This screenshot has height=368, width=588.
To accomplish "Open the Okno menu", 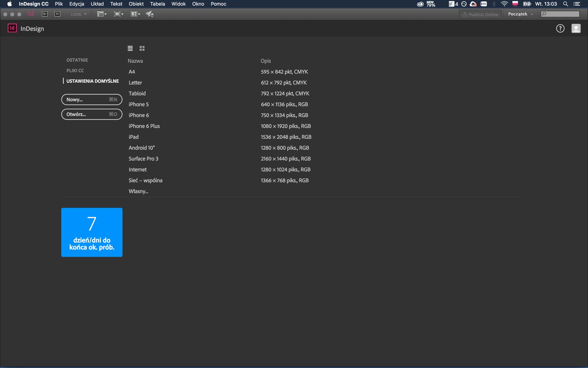I will pos(198,4).
